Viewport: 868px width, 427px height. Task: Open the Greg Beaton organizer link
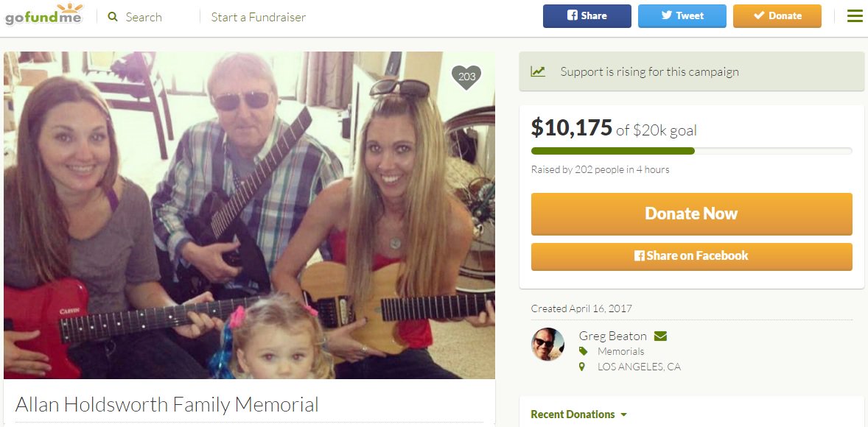pos(613,336)
